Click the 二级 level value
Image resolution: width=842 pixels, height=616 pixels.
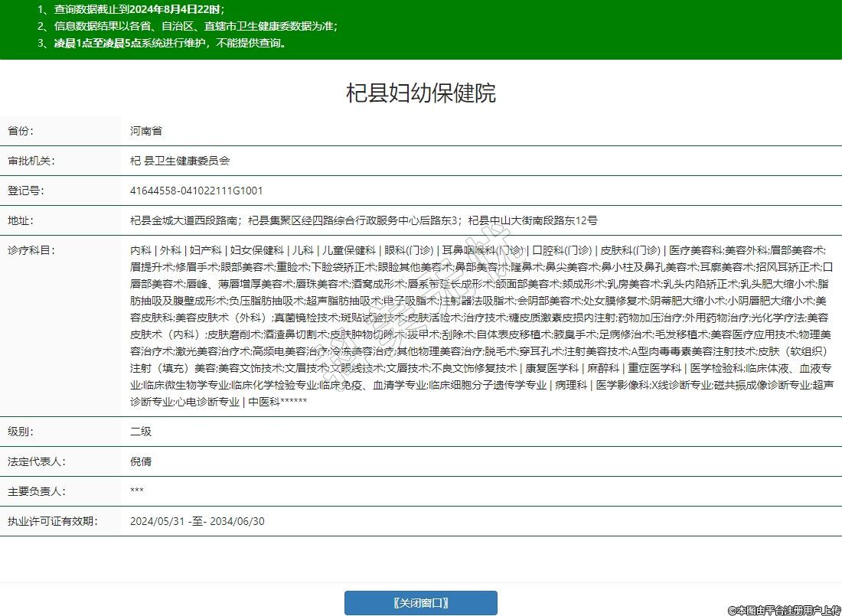(x=141, y=432)
